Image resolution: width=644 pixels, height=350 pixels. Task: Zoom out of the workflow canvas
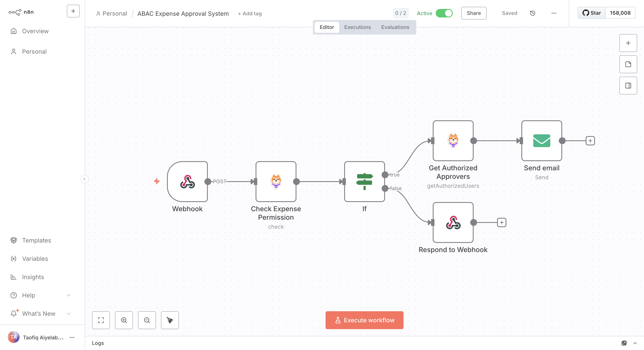tap(147, 320)
